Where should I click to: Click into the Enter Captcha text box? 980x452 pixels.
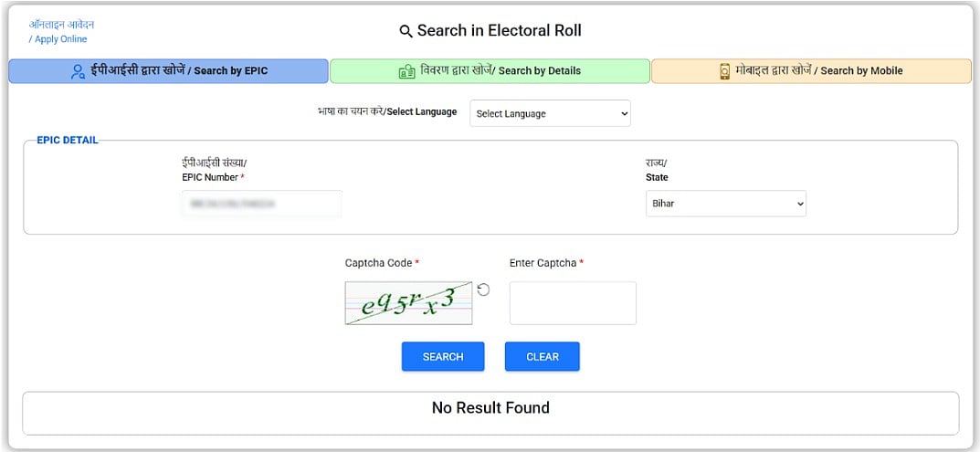click(x=573, y=303)
